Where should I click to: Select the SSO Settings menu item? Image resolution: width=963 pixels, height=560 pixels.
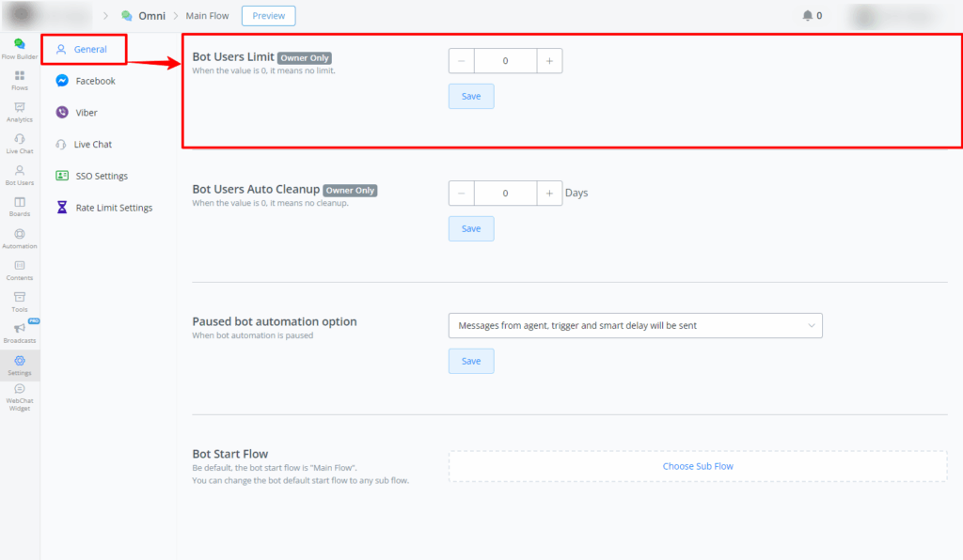[x=102, y=176]
